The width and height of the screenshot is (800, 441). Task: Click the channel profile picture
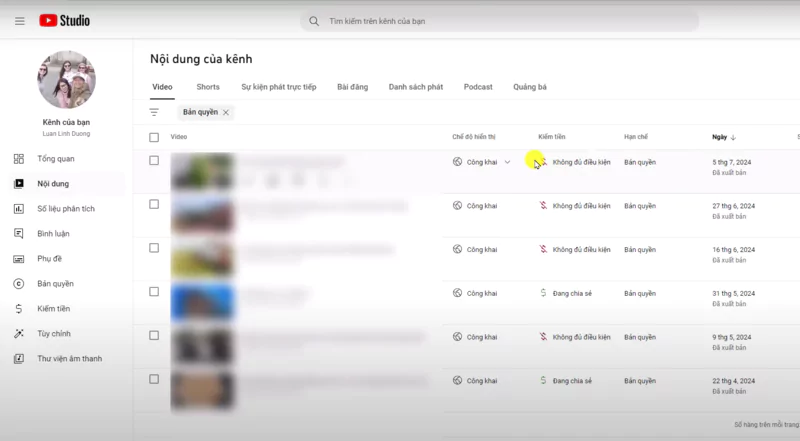pos(66,80)
